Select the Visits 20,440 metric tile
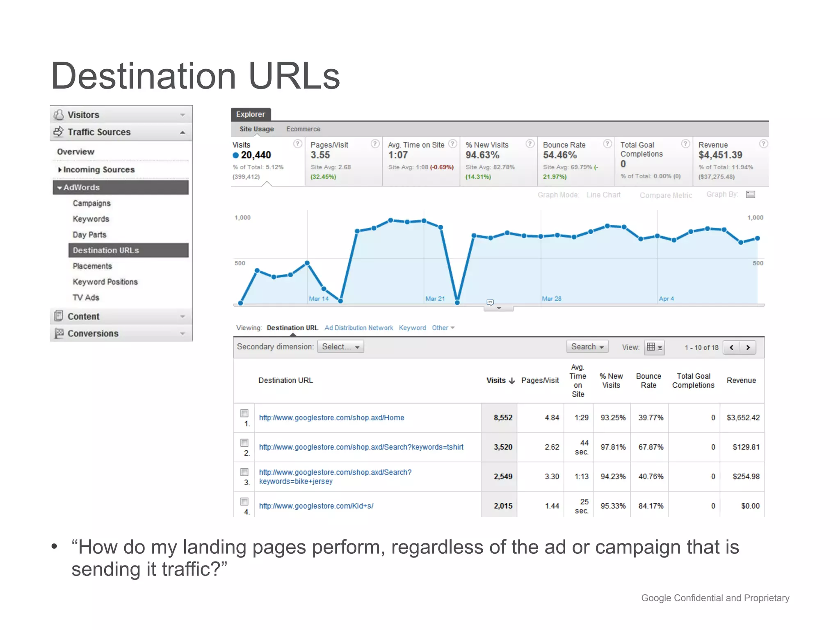840x630 pixels. (267, 161)
